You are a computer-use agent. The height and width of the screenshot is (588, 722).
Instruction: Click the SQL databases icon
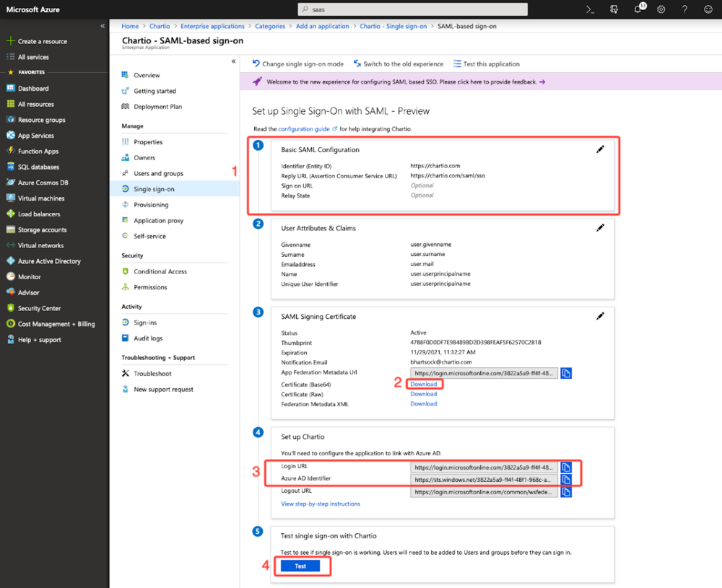tap(10, 167)
